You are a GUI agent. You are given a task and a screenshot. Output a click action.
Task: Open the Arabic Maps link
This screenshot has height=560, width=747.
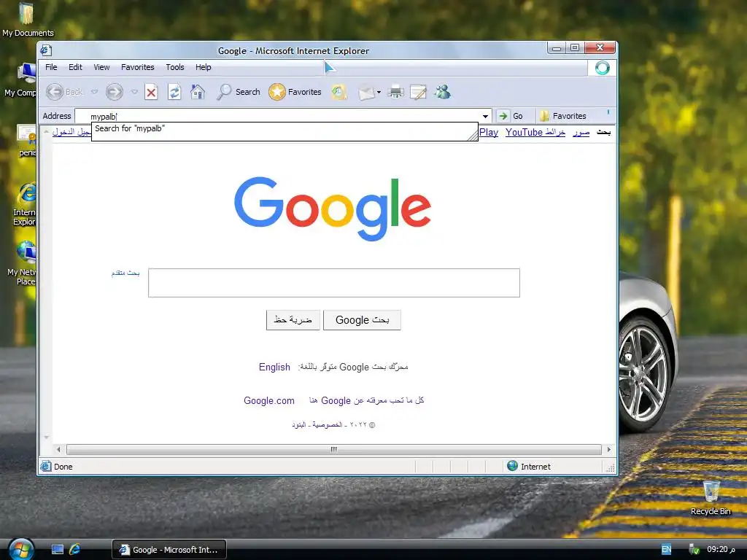(555, 133)
